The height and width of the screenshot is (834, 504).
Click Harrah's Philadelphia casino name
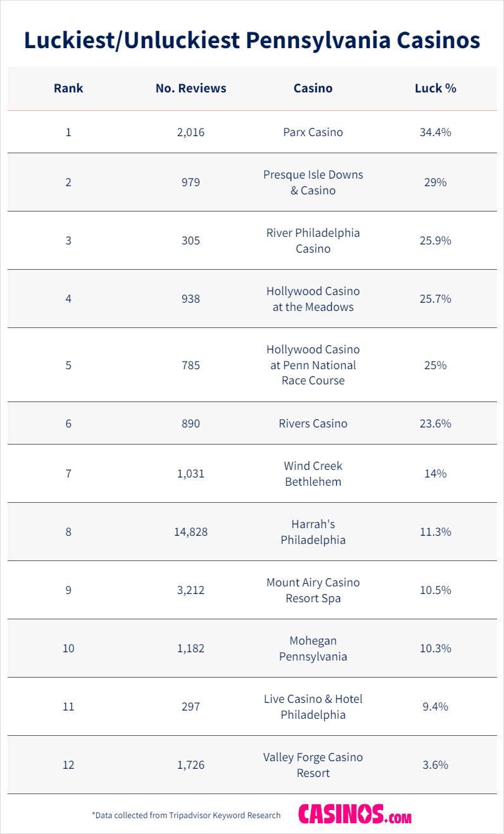[313, 532]
